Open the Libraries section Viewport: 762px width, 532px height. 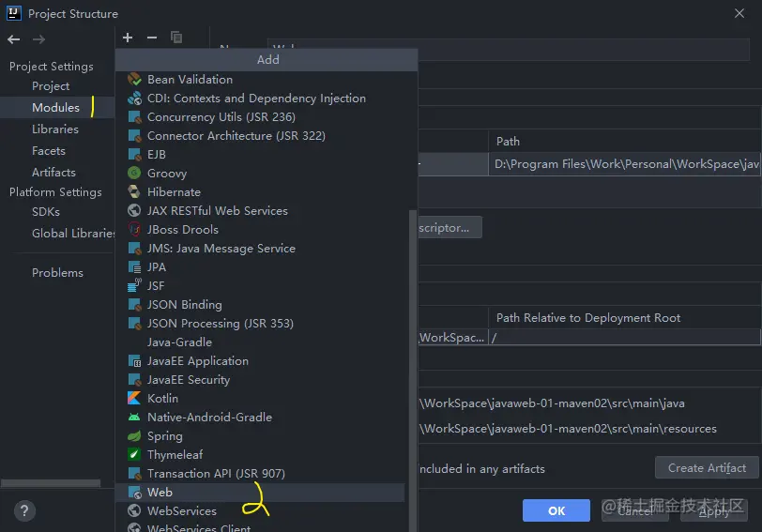[x=55, y=129]
